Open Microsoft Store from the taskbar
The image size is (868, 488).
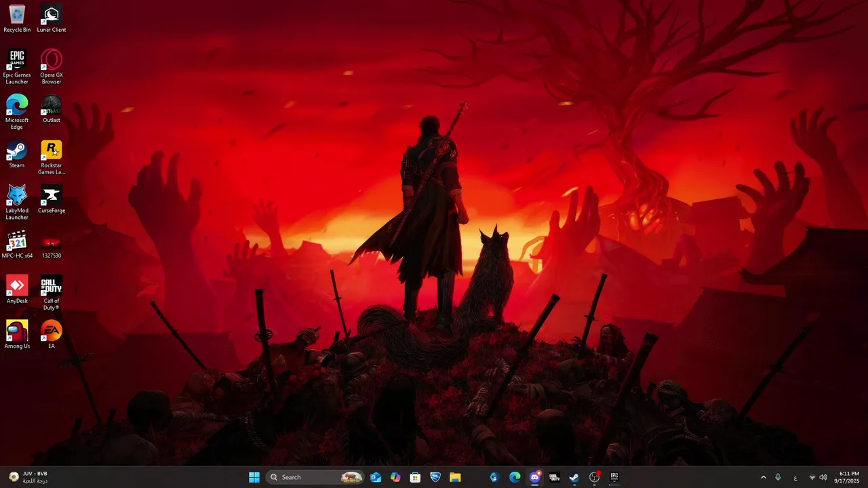coord(415,477)
